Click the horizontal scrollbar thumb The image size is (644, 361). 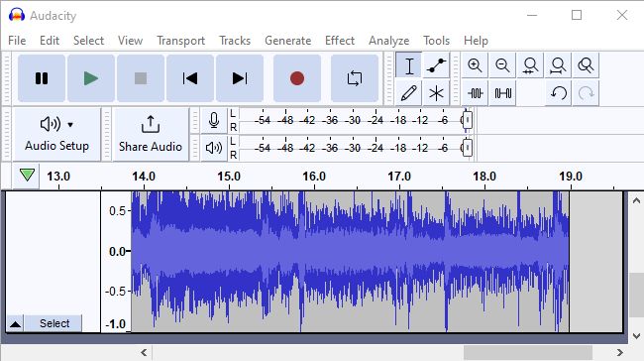(x=528, y=352)
